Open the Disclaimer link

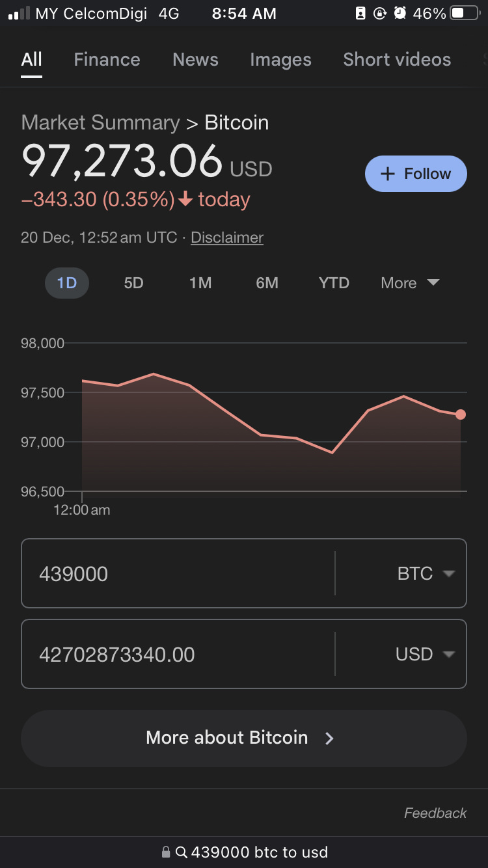click(227, 237)
